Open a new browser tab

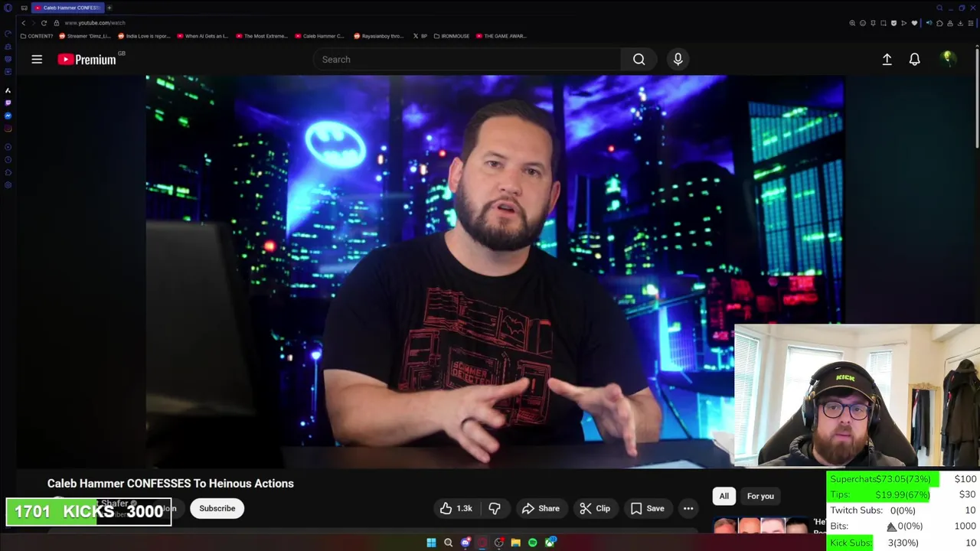coord(109,8)
